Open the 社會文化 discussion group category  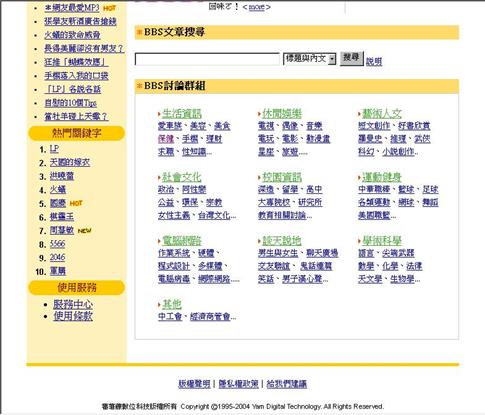(x=182, y=177)
